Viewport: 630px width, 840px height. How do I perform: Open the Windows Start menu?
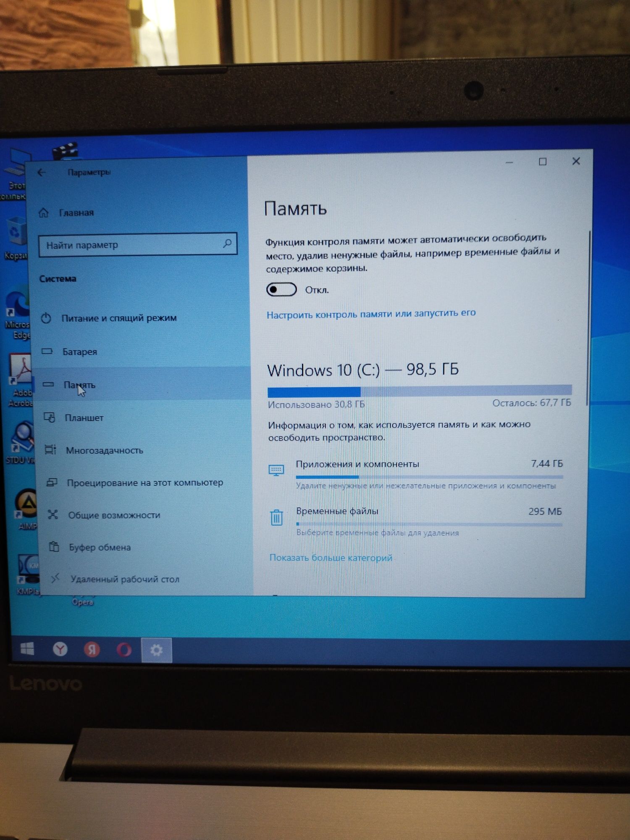pos(27,649)
